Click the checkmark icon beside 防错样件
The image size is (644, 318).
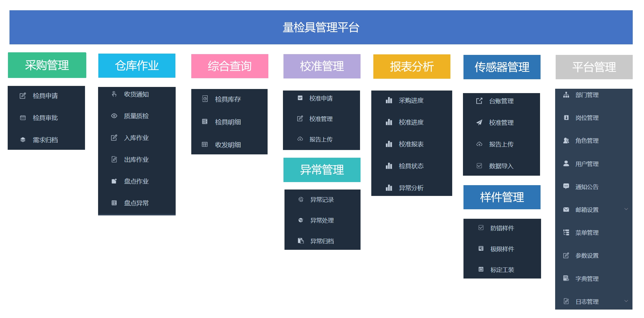tap(481, 228)
